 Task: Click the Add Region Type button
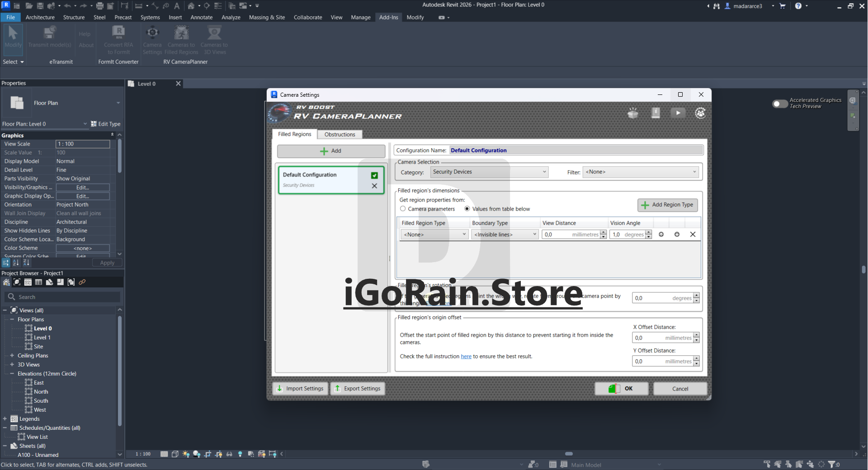click(x=668, y=205)
